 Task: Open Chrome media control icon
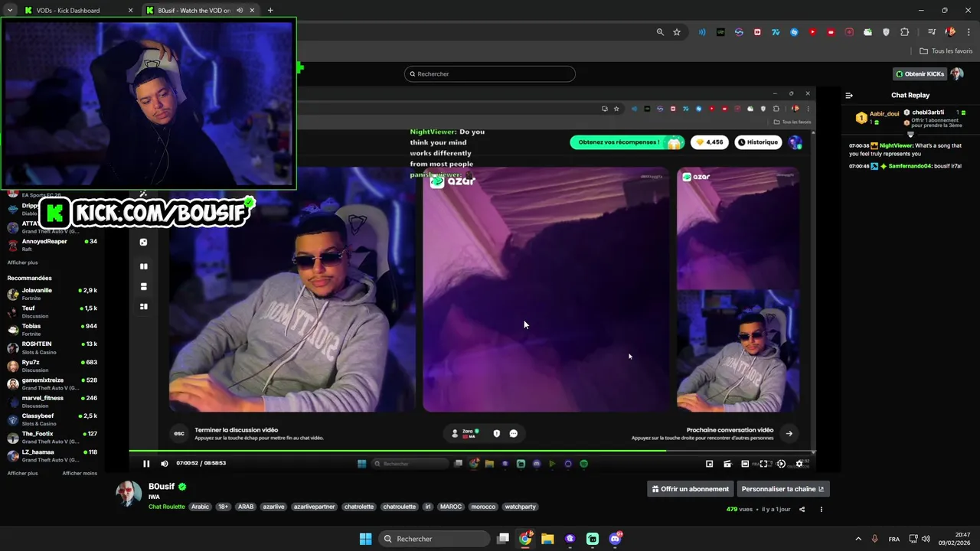point(932,32)
